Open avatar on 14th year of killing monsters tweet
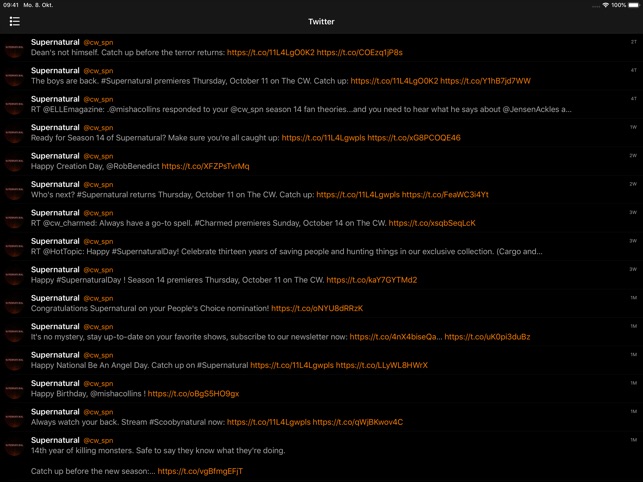Screen dimensions: 643x482 (14, 446)
